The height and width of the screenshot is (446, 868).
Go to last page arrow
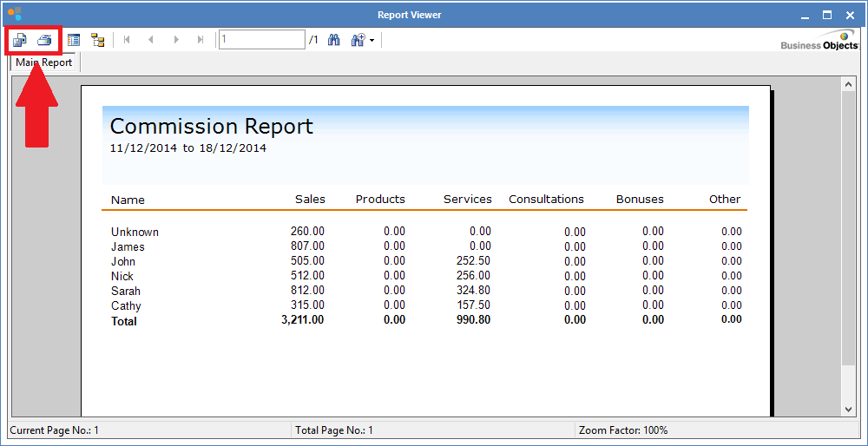click(201, 40)
